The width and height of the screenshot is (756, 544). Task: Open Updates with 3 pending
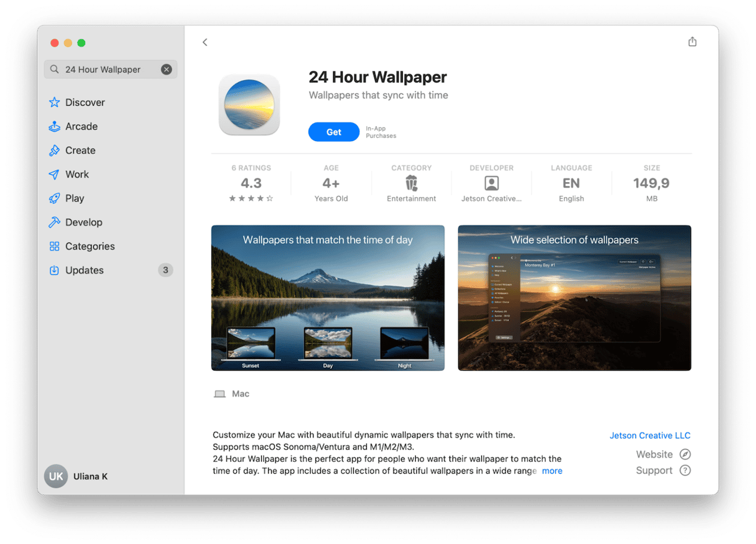(85, 270)
